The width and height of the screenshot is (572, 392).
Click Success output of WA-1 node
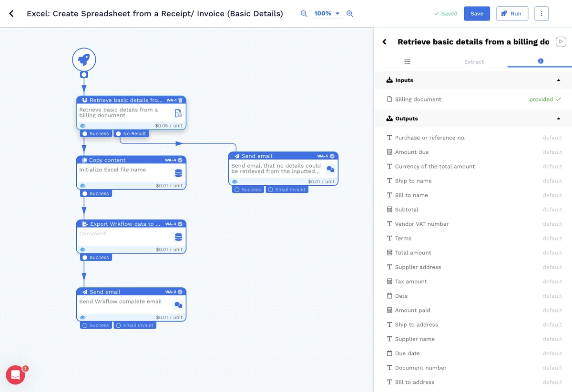click(96, 134)
